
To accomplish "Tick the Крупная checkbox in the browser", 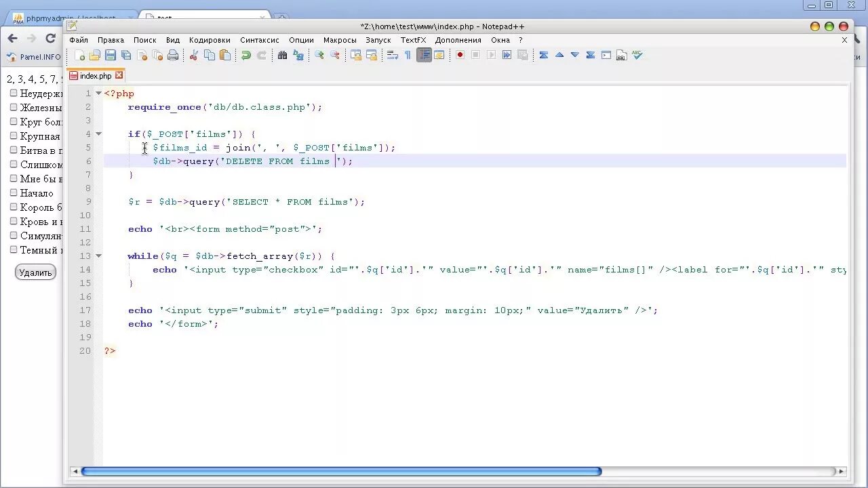I will click(14, 136).
